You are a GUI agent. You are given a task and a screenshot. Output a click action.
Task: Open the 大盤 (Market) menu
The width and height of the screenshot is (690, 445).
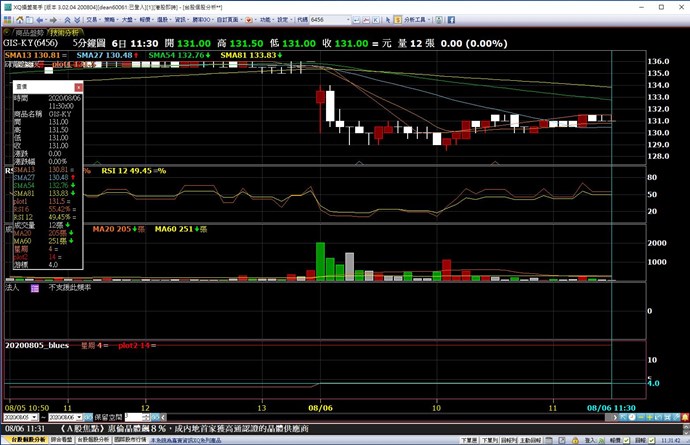point(127,18)
